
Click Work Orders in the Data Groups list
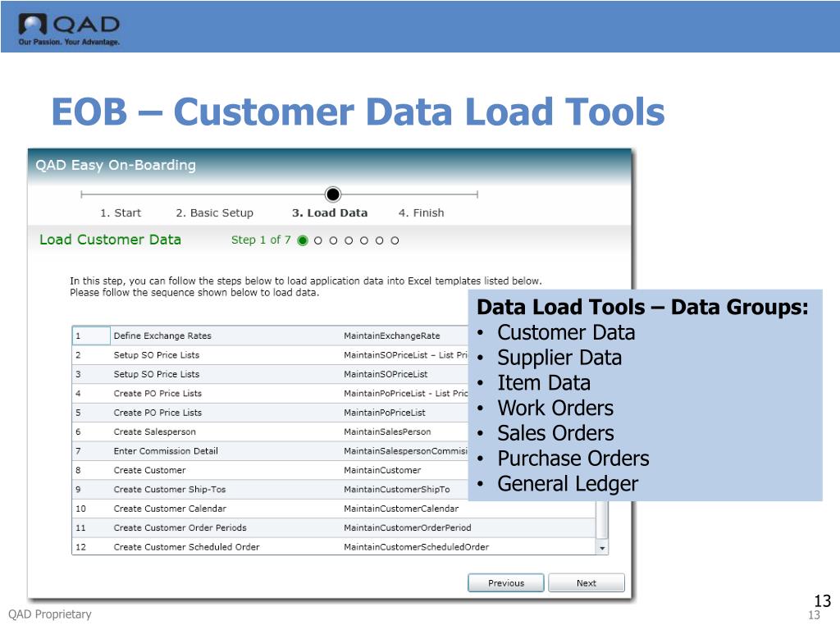[x=555, y=409]
